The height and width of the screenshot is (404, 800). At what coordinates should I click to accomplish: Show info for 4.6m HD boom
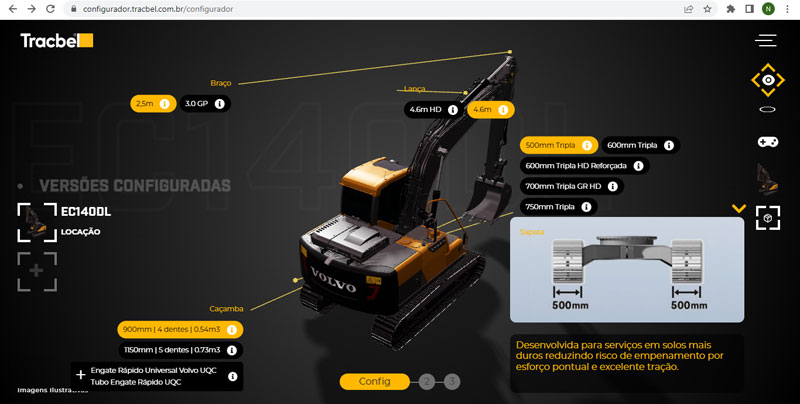453,110
